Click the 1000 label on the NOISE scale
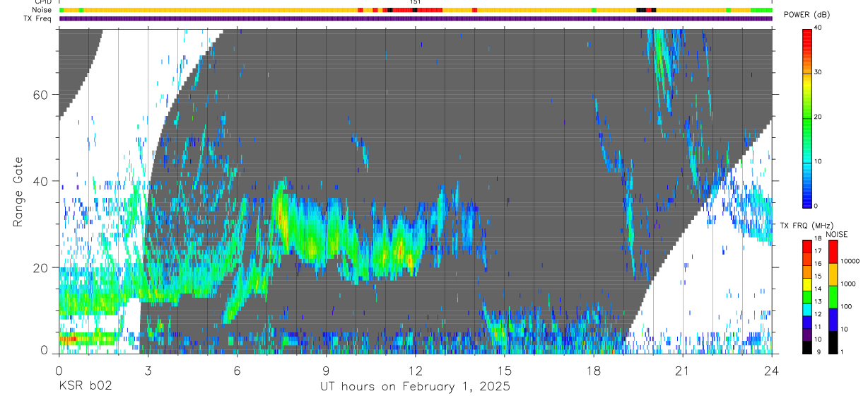Image resolution: width=868 pixels, height=401 pixels. 848,284
